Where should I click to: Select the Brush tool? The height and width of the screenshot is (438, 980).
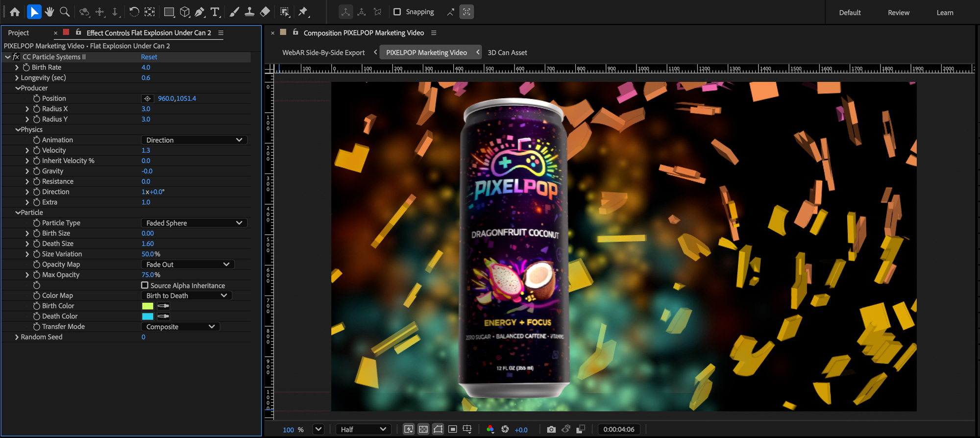pyautogui.click(x=234, y=12)
